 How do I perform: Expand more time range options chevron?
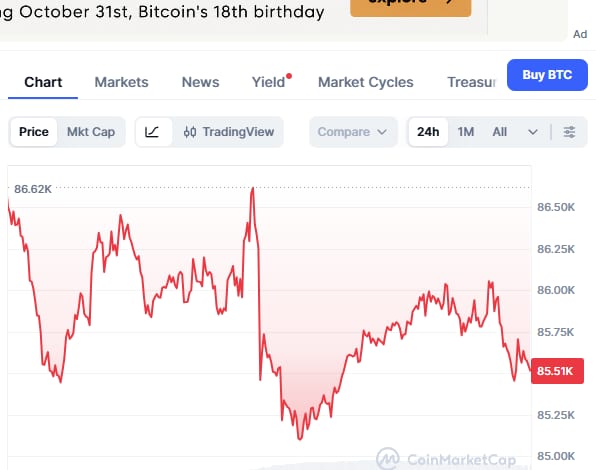(533, 132)
